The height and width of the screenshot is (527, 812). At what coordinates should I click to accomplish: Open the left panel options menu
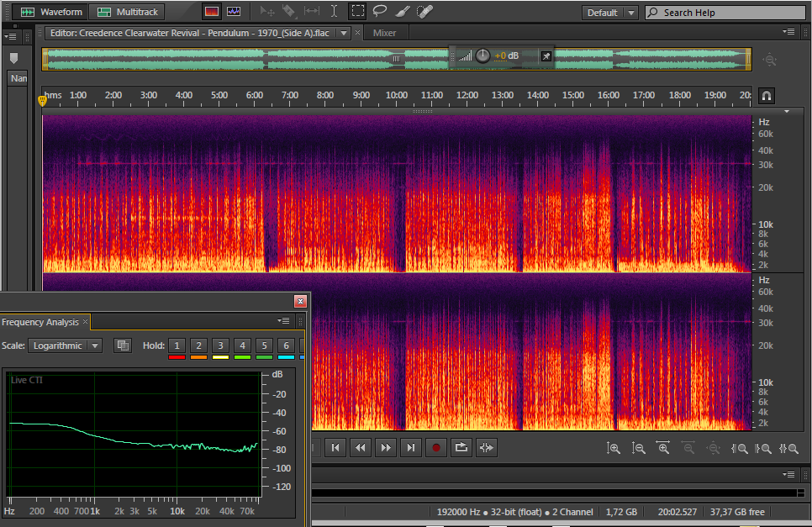click(10, 36)
